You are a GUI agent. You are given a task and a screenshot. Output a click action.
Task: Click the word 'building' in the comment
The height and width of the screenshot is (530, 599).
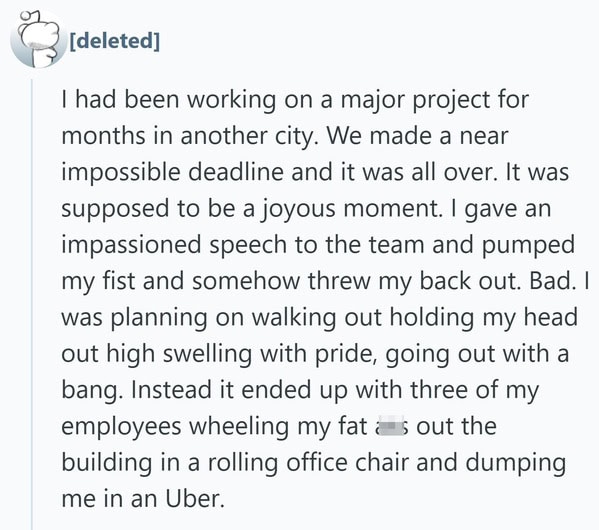coord(107,463)
